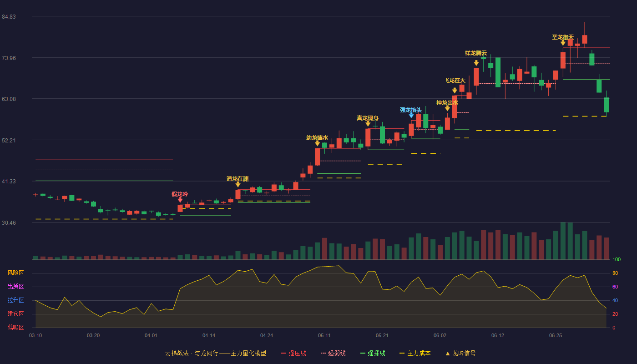Click the blue arrow below 强龙抬头 signal
This screenshot has width=637, height=364.
pyautogui.click(x=411, y=116)
